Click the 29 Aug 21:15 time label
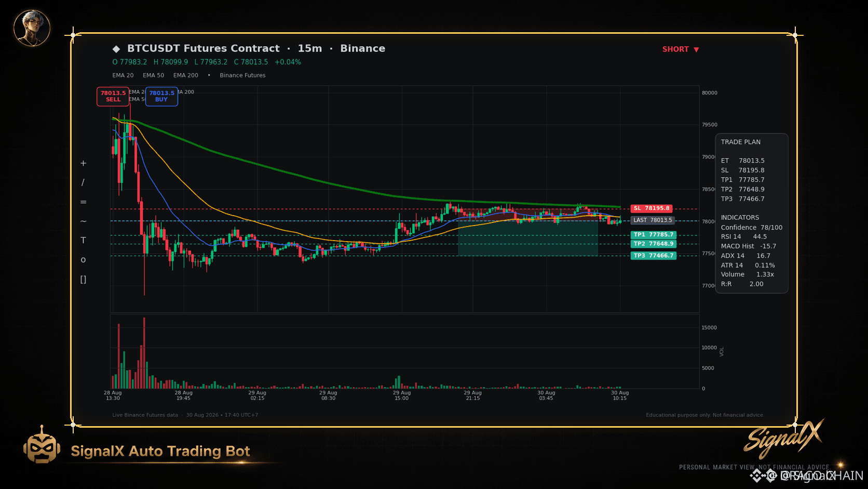Image resolution: width=868 pixels, height=489 pixels. click(x=473, y=395)
